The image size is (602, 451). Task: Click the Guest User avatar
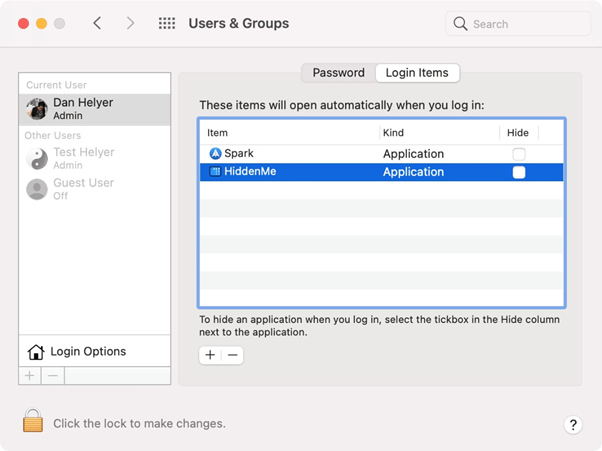tap(37, 189)
